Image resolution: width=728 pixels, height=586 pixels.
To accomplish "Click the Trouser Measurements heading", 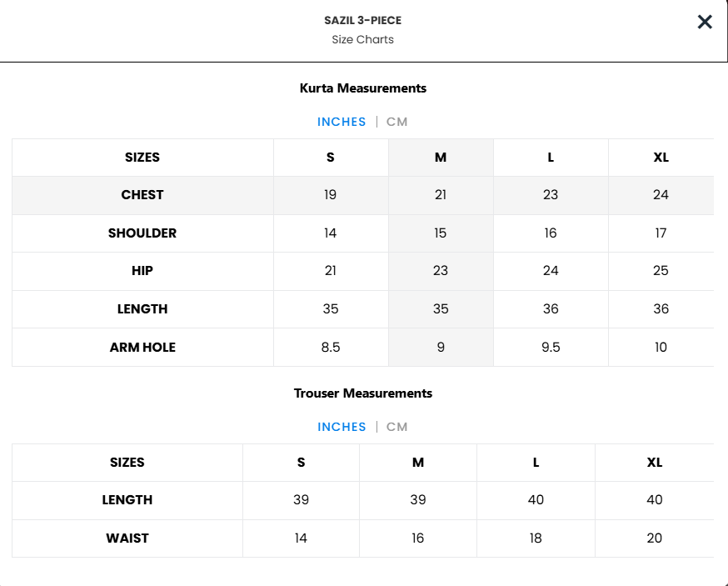I will (363, 393).
